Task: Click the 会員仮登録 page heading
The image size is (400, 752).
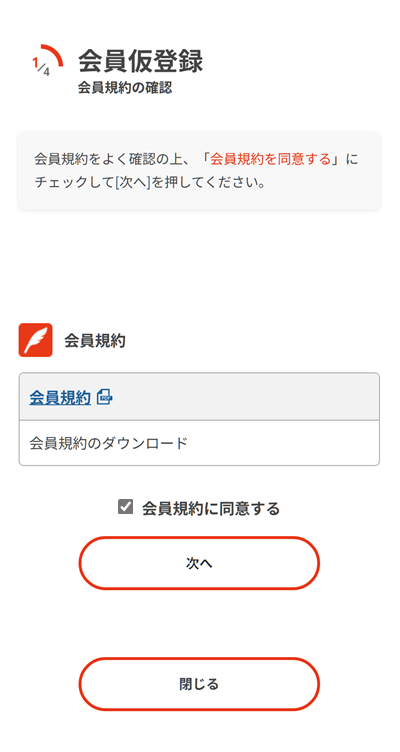Action: 141,61
